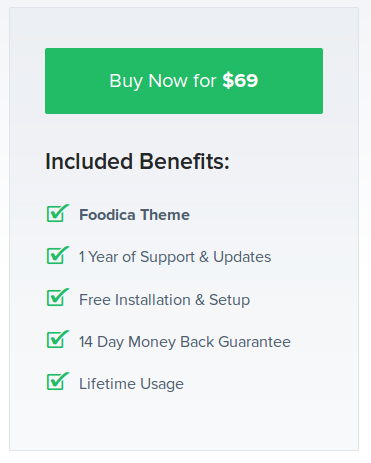Select the 14 Day Money Back Guarantee text

[x=185, y=342]
